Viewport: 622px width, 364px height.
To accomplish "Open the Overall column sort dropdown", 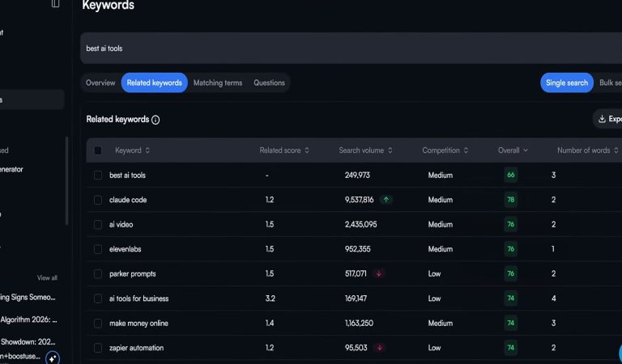I will (x=525, y=150).
